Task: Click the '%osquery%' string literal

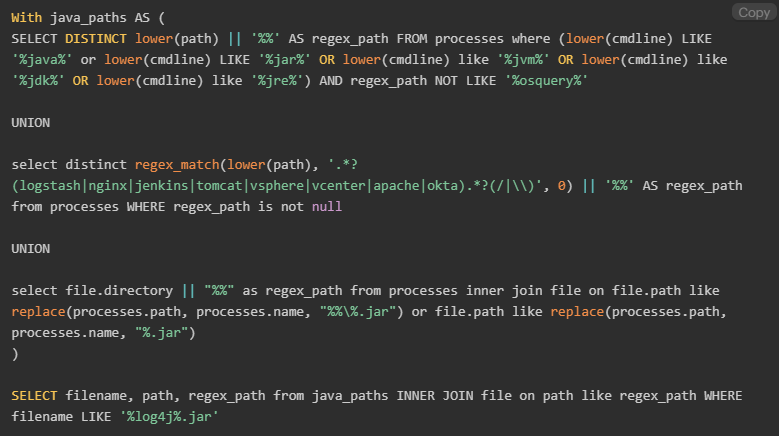Action: point(546,79)
